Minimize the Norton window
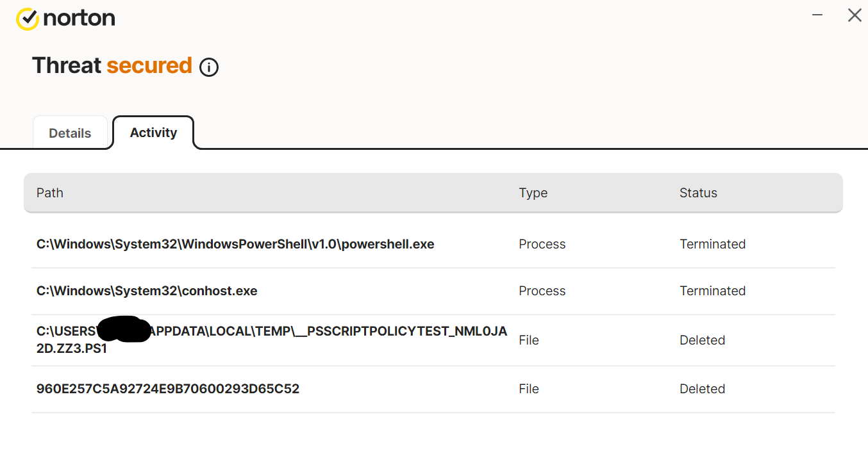 [x=817, y=15]
